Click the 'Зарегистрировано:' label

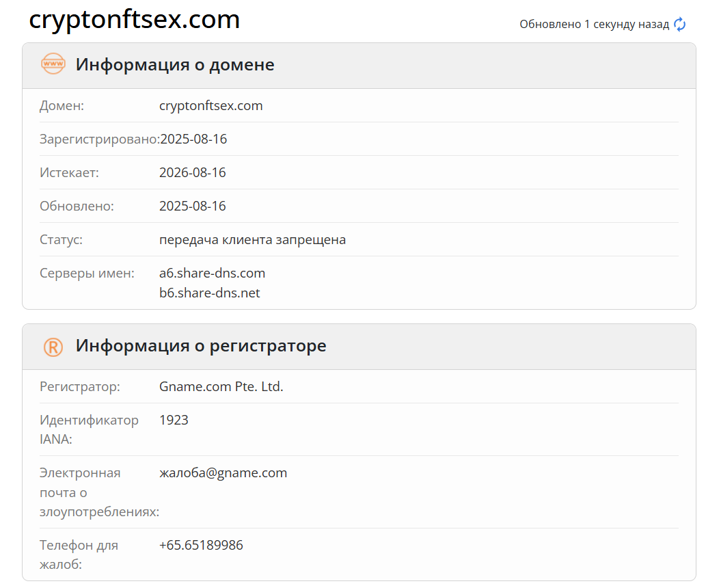tap(100, 139)
